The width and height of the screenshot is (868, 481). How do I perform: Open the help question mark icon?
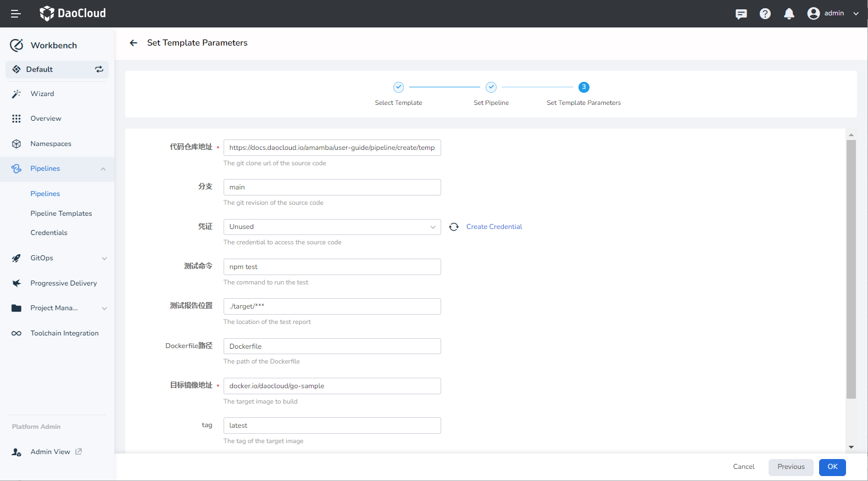click(x=765, y=14)
